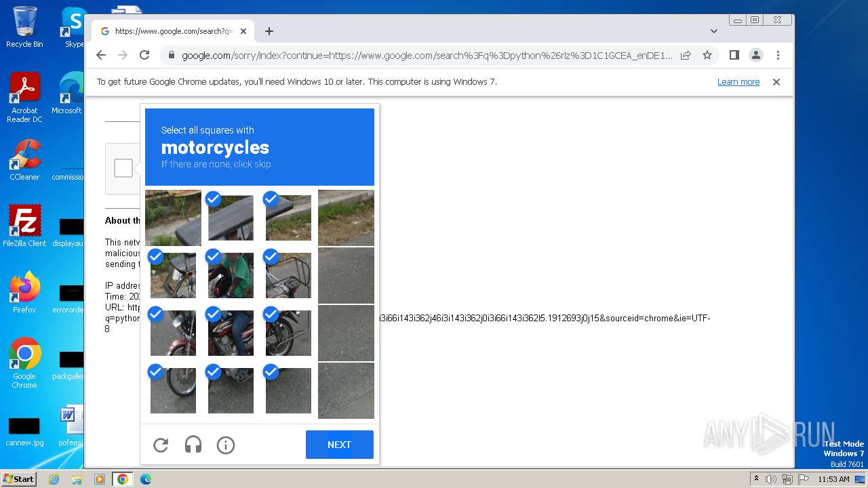868x488 pixels.
Task: Click the address bar URL field
Action: (x=427, y=56)
